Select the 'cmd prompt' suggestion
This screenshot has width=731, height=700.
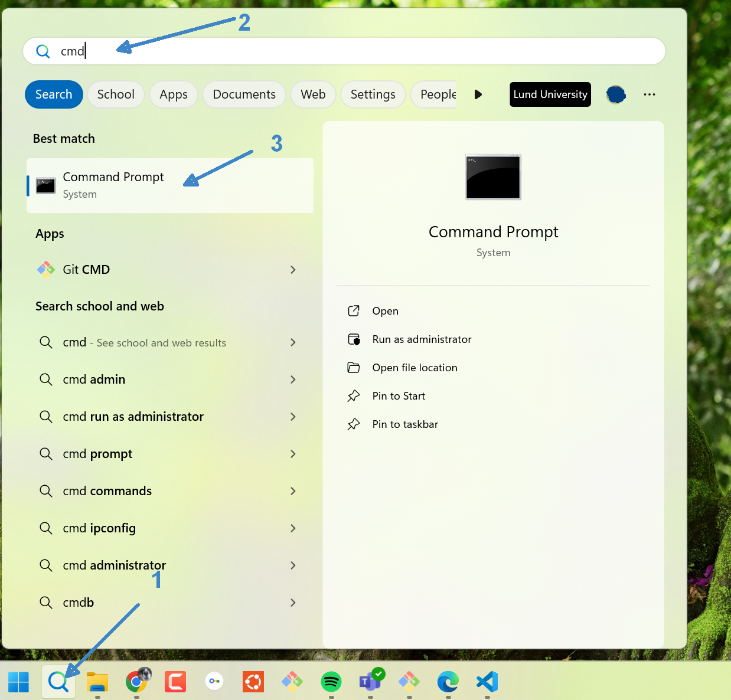click(170, 454)
